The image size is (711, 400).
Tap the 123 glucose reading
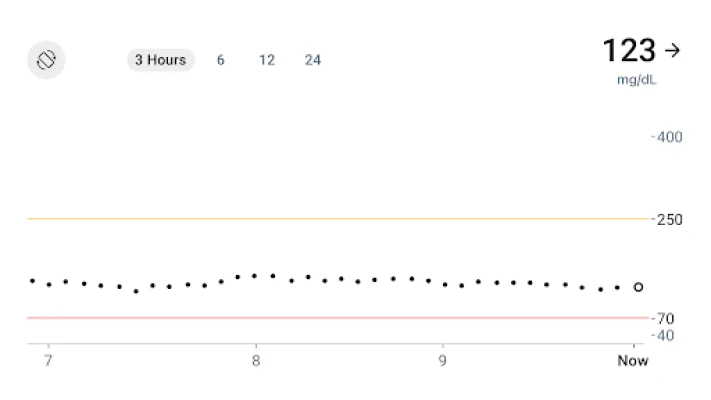click(628, 50)
